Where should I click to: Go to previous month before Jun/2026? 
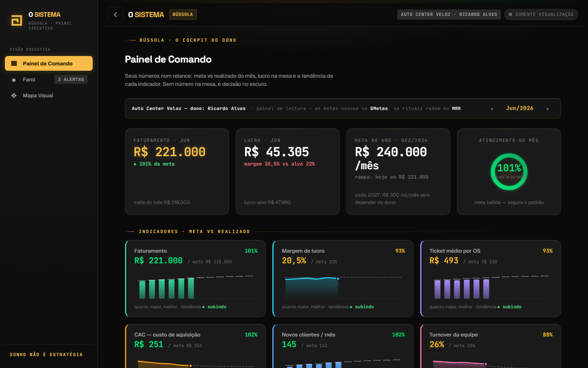pos(492,108)
